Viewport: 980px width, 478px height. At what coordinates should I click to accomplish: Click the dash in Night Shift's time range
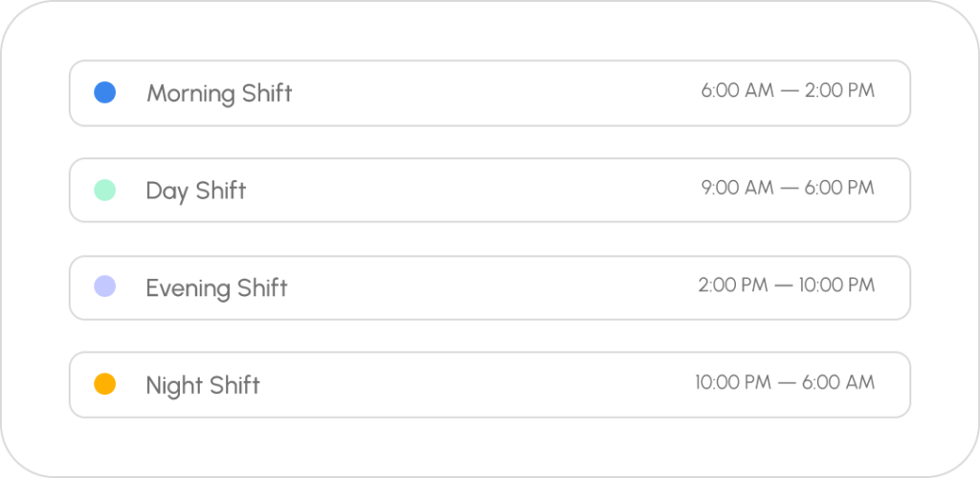click(789, 382)
